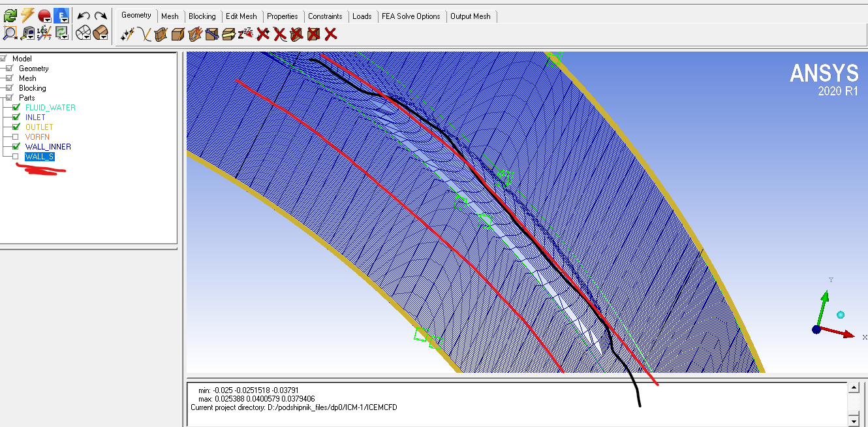Select the magnifier Fit Window icon
This screenshot has width=868, height=427.
pyautogui.click(x=10, y=33)
